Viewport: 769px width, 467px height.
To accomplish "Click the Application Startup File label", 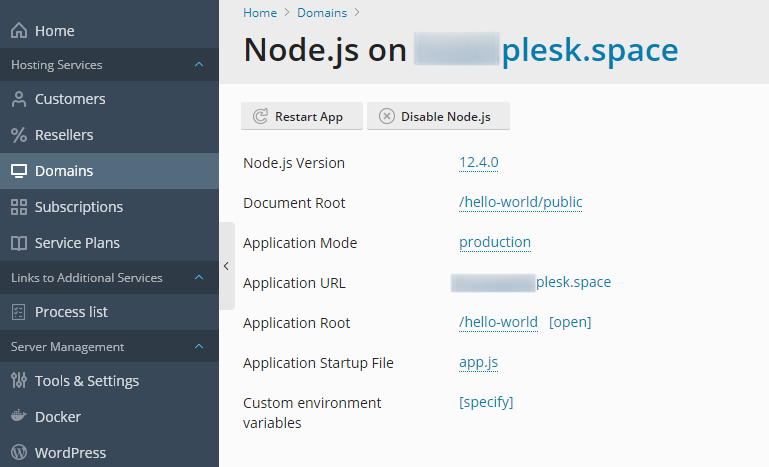I will (x=318, y=363).
